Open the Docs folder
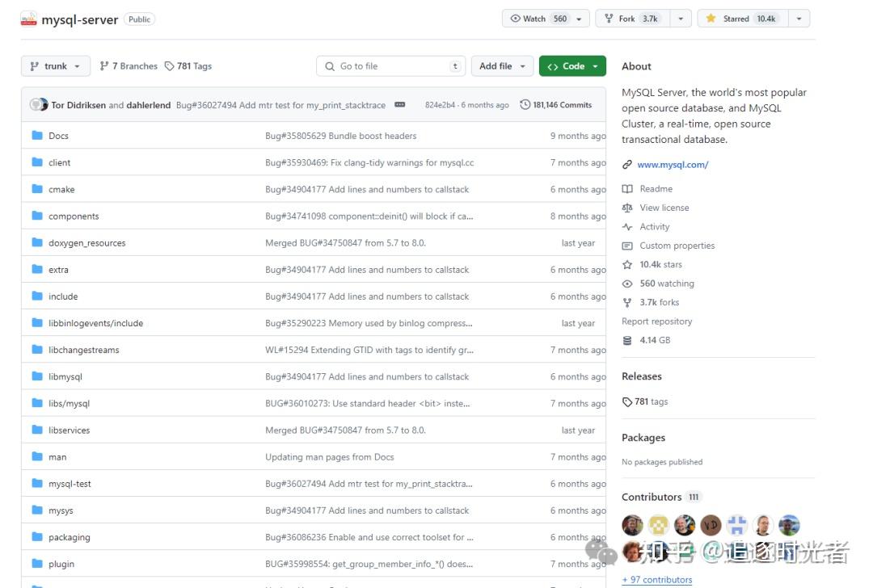Image resolution: width=873 pixels, height=588 pixels. tap(58, 136)
